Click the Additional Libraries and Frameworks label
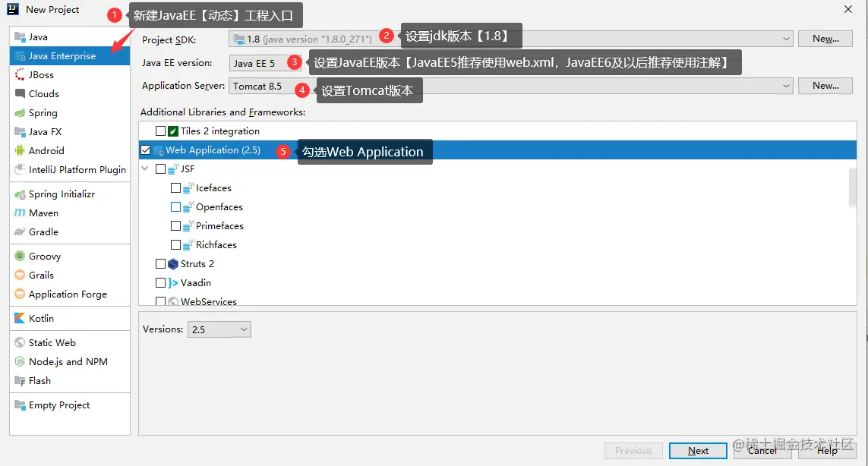The height and width of the screenshot is (466, 868). coord(223,112)
